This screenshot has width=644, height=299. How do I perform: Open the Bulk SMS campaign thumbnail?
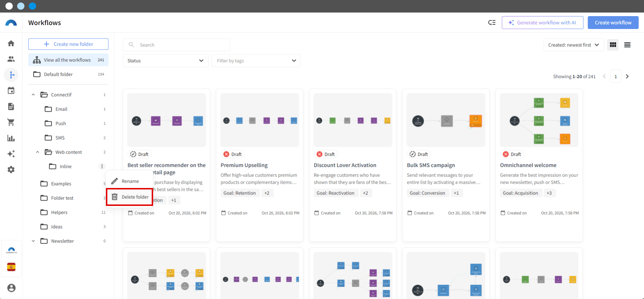click(x=446, y=120)
